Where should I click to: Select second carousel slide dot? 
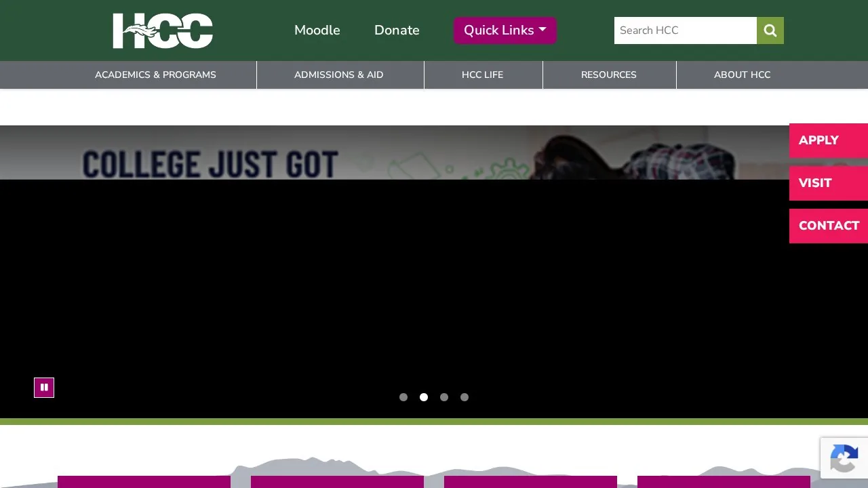coord(424,397)
